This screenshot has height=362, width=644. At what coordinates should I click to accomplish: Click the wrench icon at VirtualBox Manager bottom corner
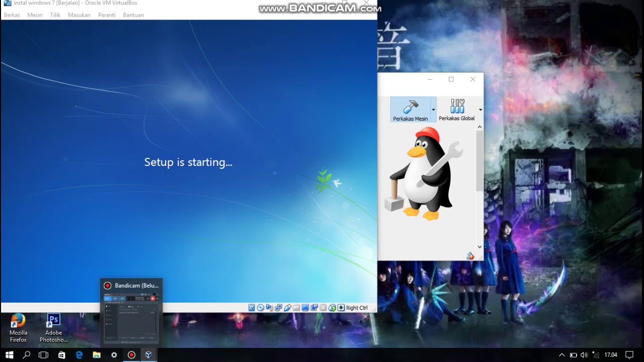point(470,256)
